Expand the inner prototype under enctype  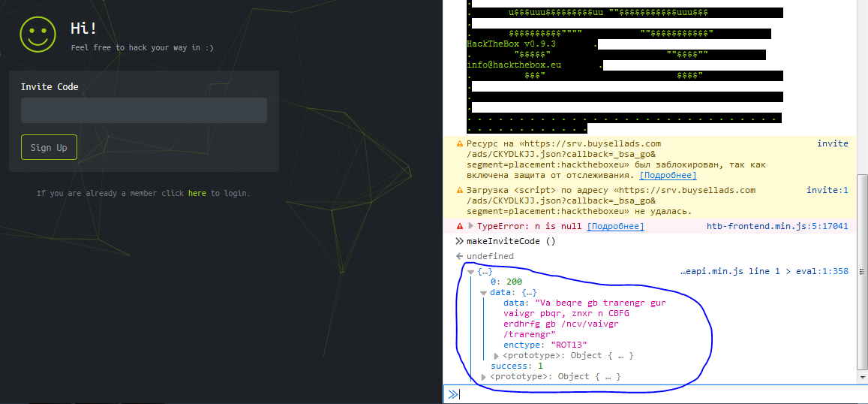[496, 356]
